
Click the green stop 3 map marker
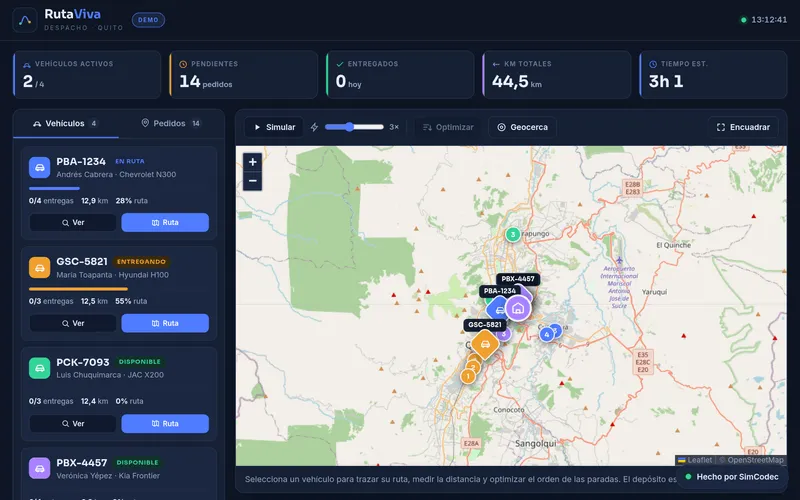(x=513, y=234)
